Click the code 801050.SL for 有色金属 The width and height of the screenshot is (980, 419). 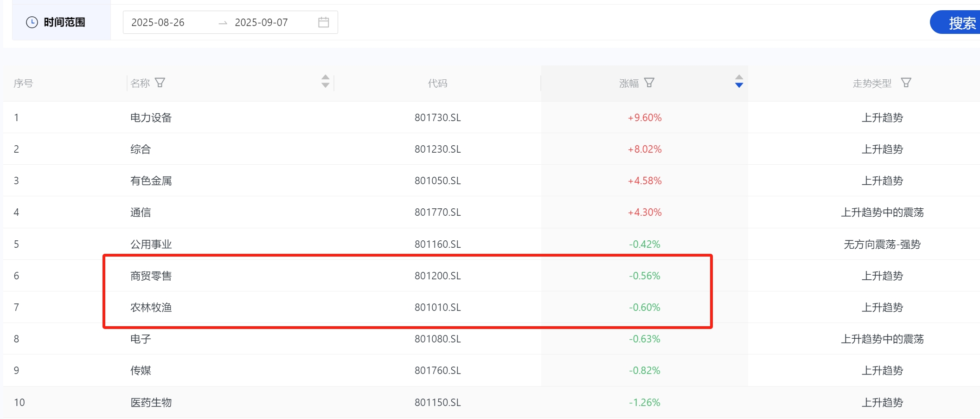437,181
